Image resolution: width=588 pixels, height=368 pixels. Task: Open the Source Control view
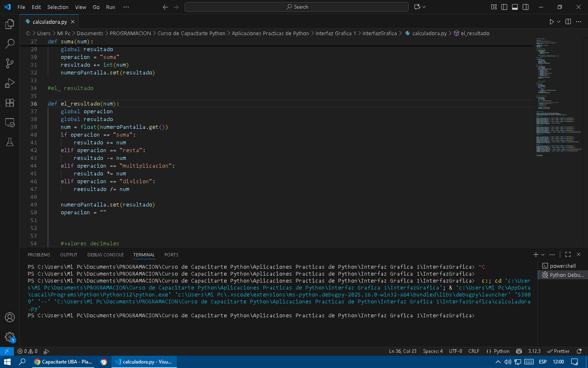point(10,63)
